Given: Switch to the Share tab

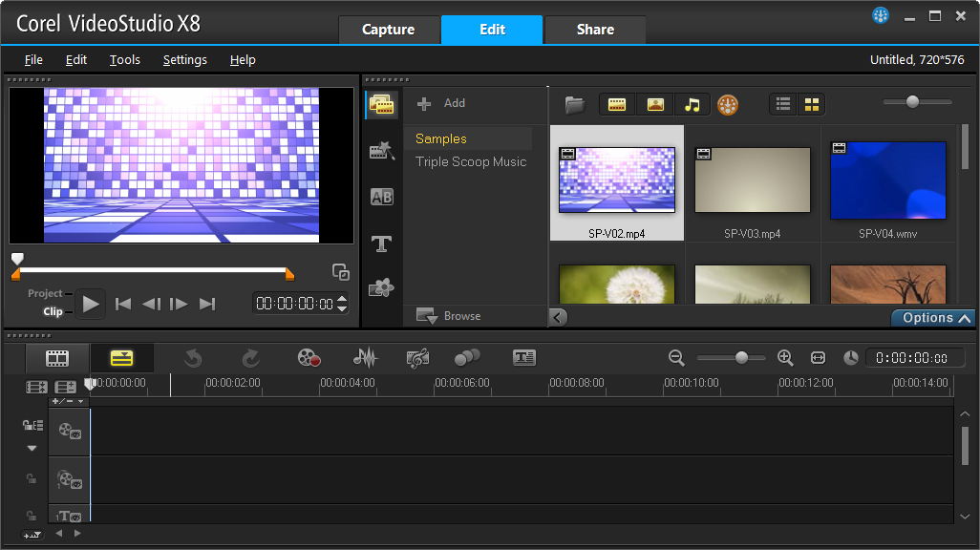Looking at the screenshot, I should point(595,30).
